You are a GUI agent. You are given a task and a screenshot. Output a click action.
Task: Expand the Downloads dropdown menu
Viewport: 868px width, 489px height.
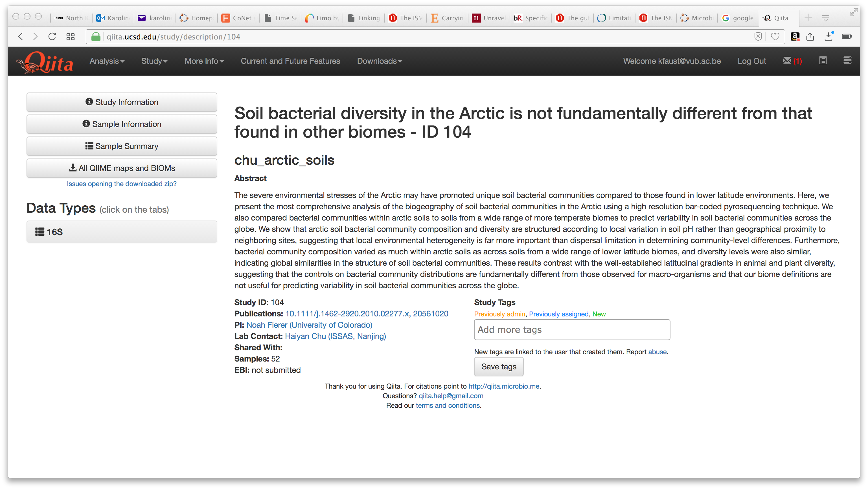point(380,61)
